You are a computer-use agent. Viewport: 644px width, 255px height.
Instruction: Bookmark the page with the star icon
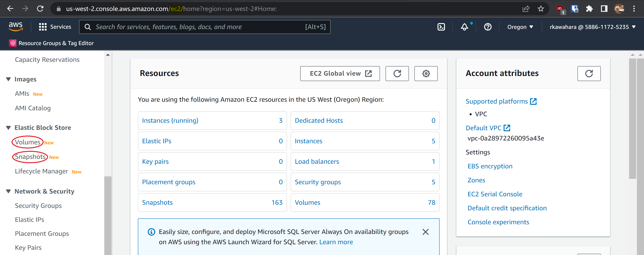541,9
